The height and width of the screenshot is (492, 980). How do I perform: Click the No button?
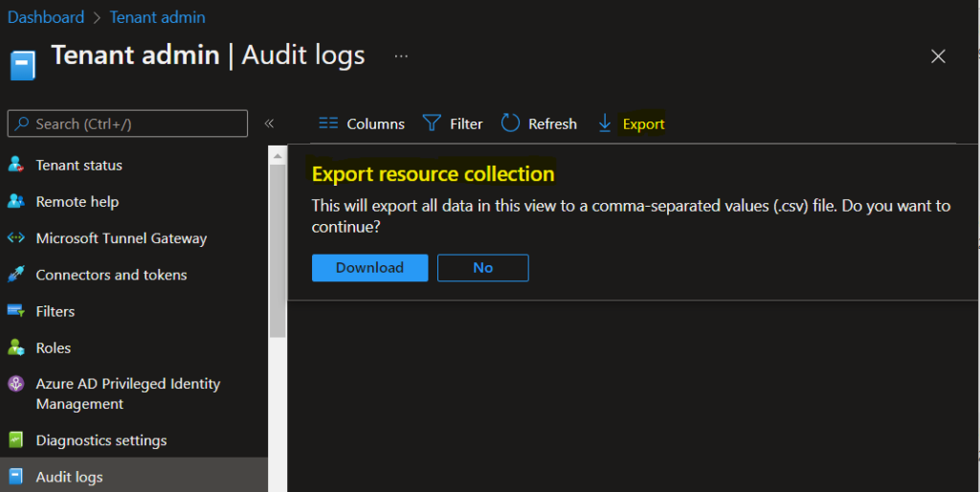click(483, 268)
